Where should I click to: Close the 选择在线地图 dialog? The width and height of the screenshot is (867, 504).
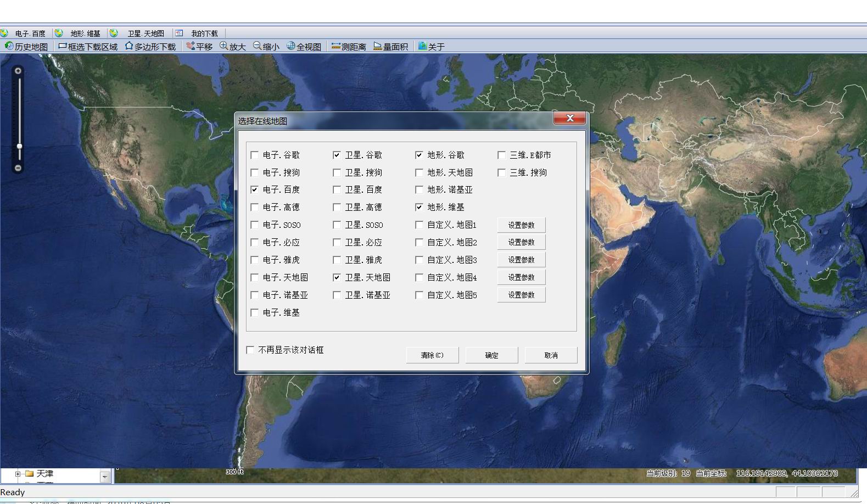click(x=569, y=118)
